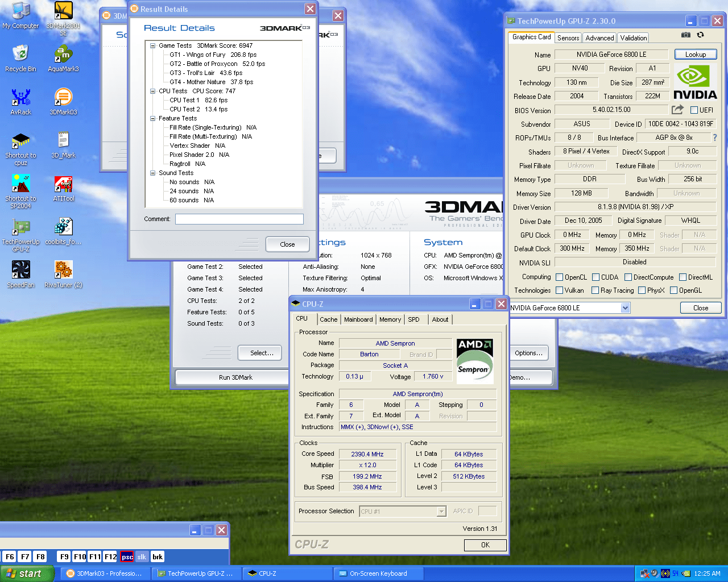728x582 pixels.
Task: Switch to CPU-Z taskbar button
Action: (x=287, y=573)
